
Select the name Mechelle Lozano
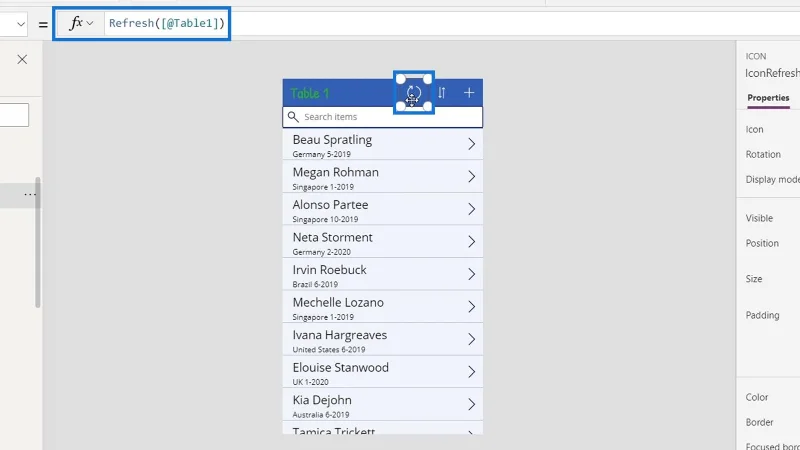click(x=338, y=303)
